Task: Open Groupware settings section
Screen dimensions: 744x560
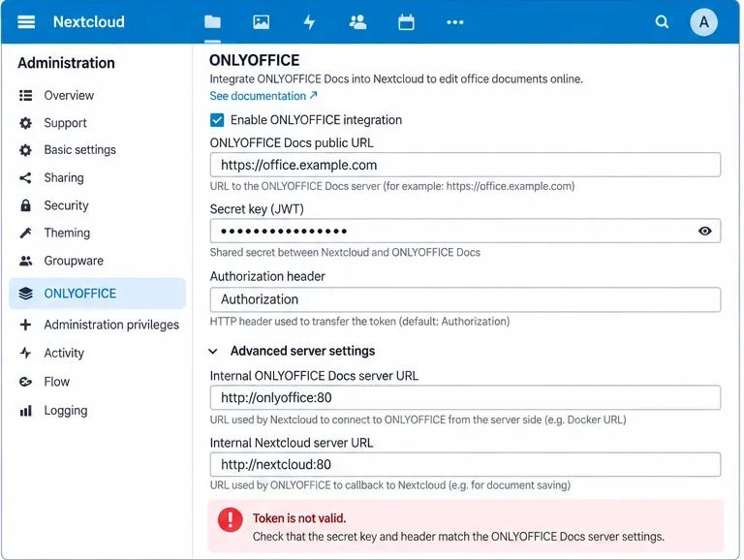Action: tap(97, 261)
